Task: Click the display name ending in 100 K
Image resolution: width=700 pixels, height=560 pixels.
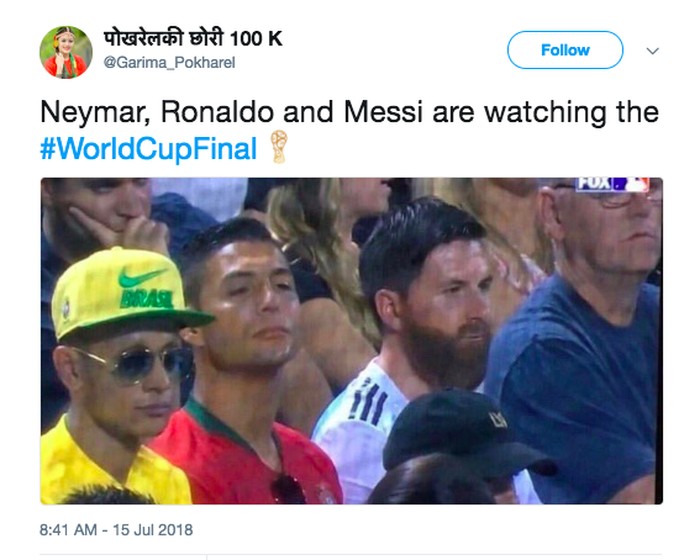Action: click(x=192, y=38)
